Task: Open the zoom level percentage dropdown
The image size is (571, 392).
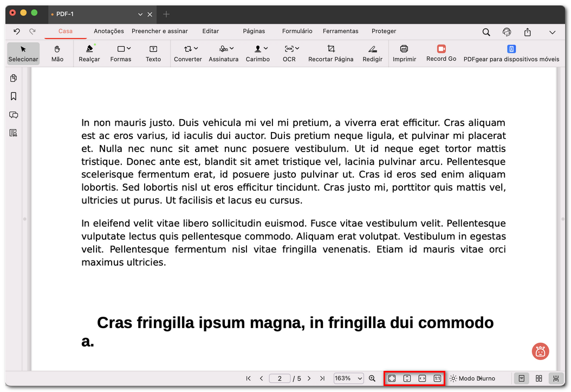Action: click(x=348, y=378)
